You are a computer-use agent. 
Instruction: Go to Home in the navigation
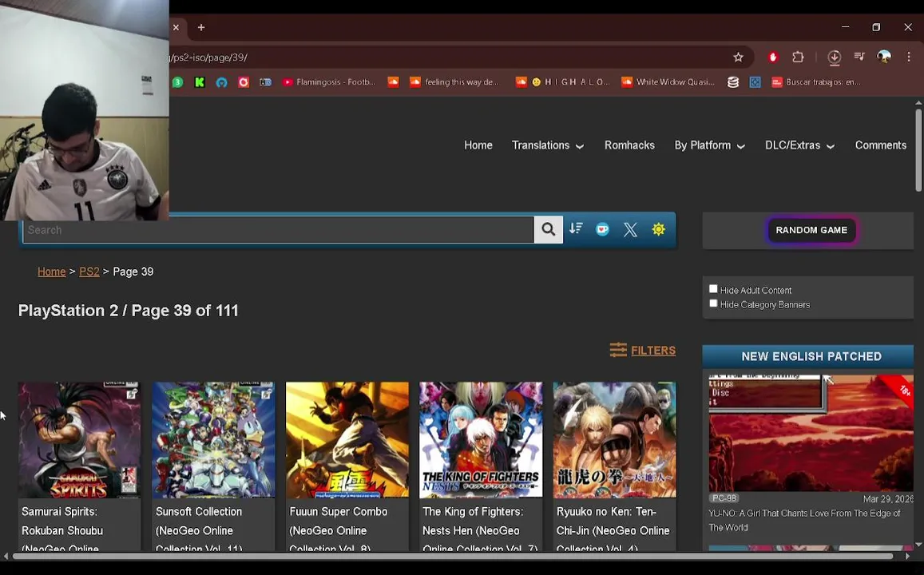(x=478, y=145)
